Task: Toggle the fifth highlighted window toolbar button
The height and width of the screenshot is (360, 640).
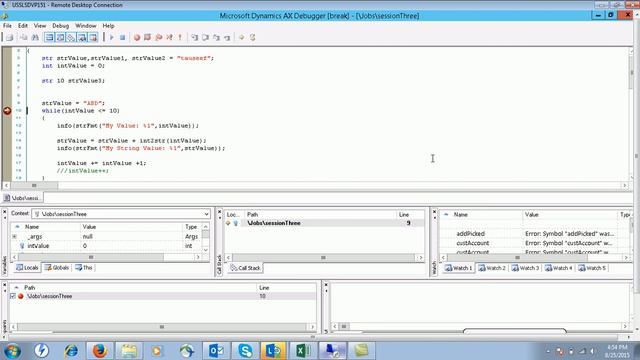Action: [93, 38]
